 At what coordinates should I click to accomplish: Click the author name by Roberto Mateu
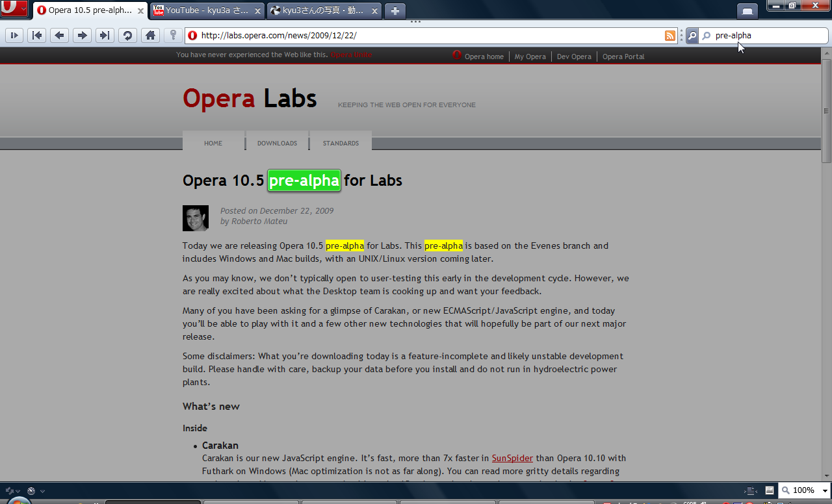[x=253, y=221]
